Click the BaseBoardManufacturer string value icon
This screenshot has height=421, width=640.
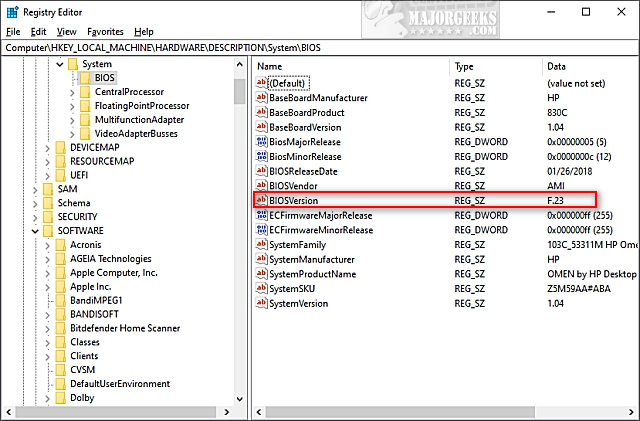[x=261, y=98]
